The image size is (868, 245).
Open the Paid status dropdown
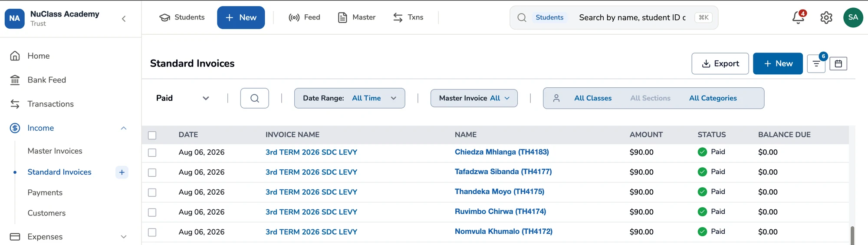(x=182, y=98)
